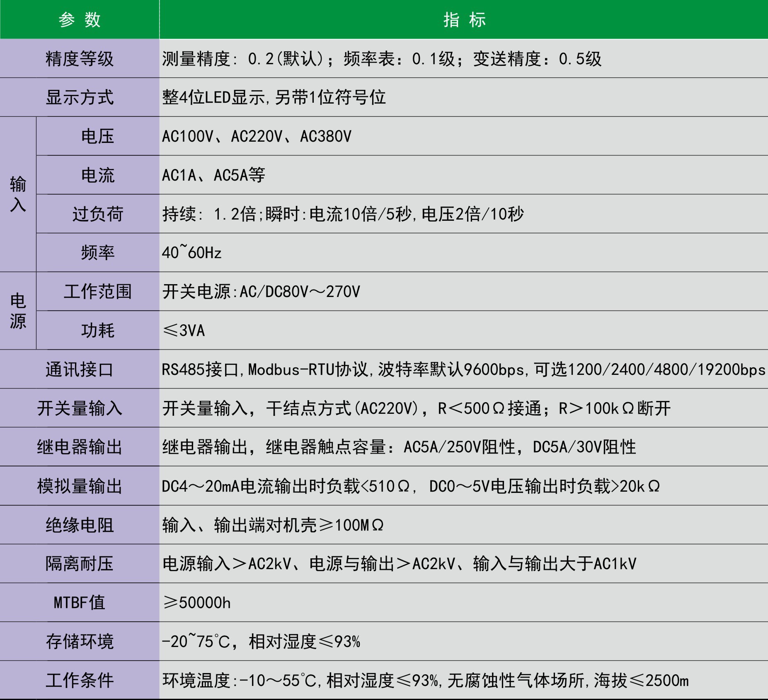Select the 工作条件 parameter cell

click(80, 680)
